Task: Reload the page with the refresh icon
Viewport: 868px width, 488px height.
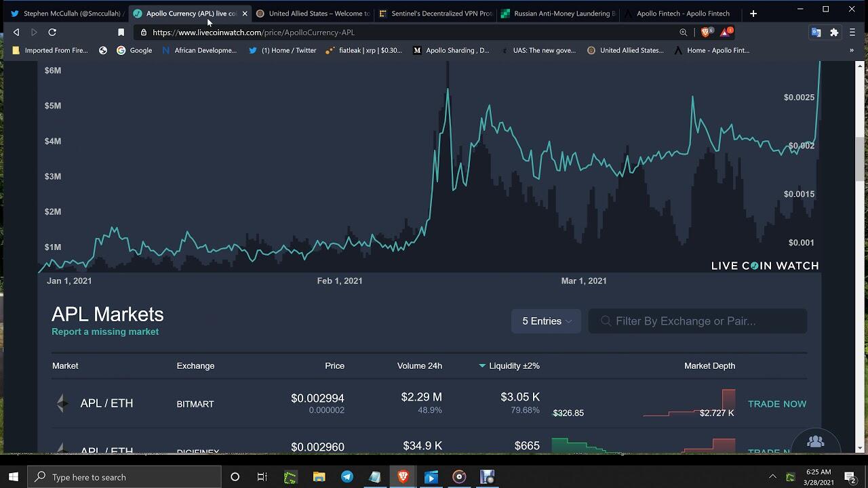Action: coord(52,32)
